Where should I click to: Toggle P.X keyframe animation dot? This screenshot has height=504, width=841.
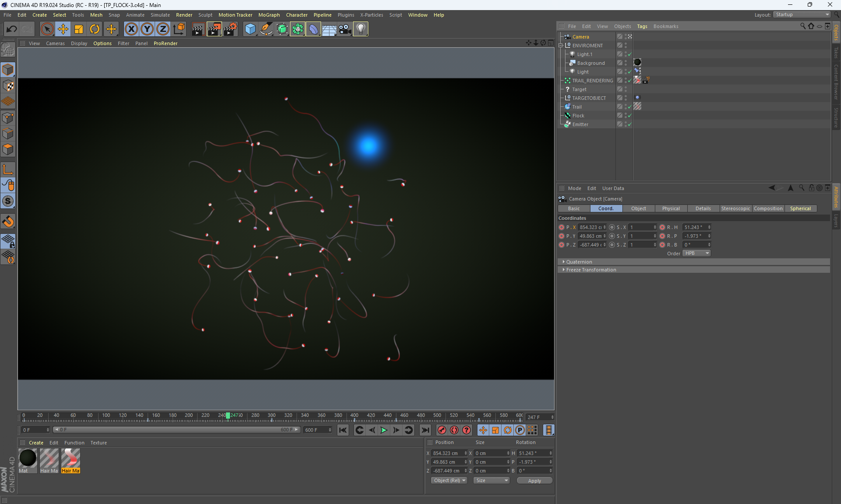coord(562,227)
